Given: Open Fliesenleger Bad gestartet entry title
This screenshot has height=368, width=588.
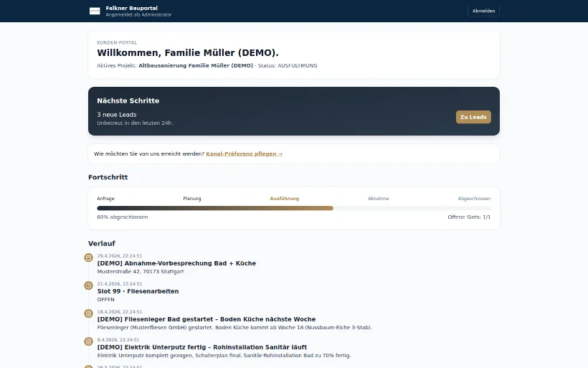Looking at the screenshot, I should (x=207, y=319).
